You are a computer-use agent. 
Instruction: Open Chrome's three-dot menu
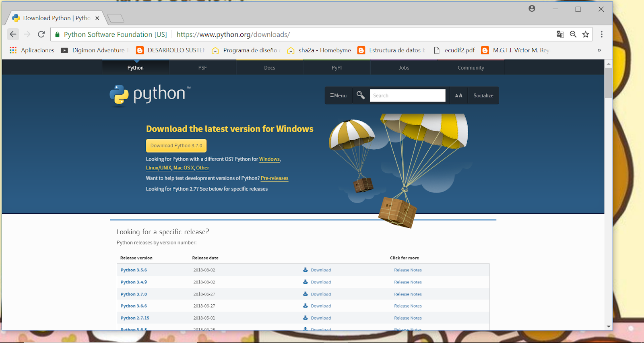point(602,34)
